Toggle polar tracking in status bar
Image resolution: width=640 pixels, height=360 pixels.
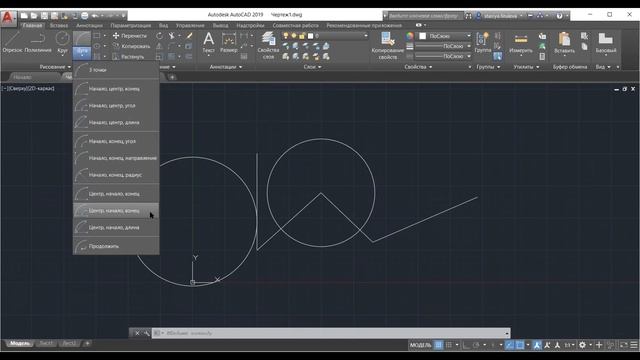476,345
